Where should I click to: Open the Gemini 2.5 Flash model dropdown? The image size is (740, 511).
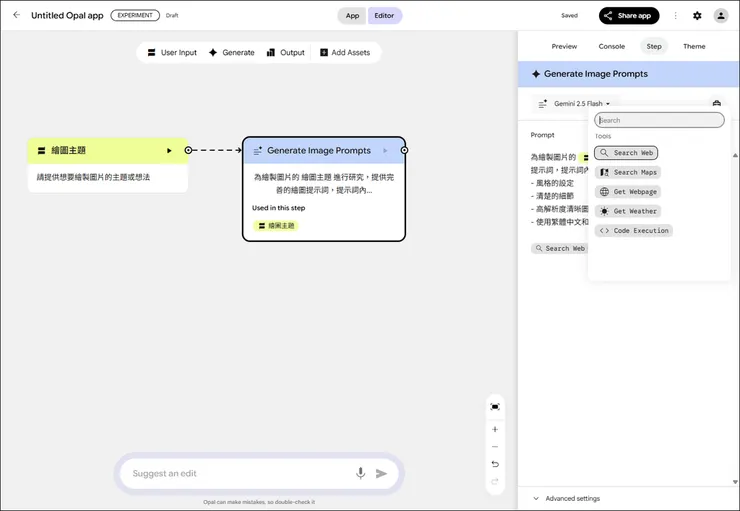(x=575, y=103)
